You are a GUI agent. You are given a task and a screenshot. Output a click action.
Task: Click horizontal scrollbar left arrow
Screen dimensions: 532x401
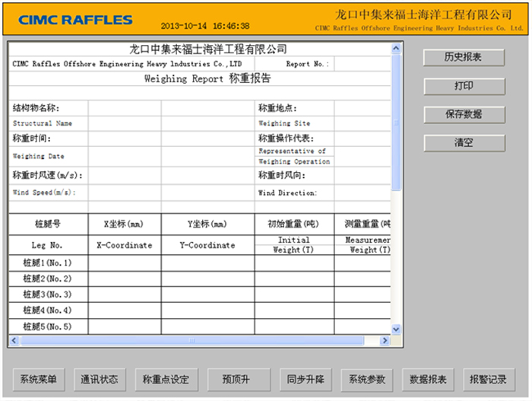[x=14, y=340]
